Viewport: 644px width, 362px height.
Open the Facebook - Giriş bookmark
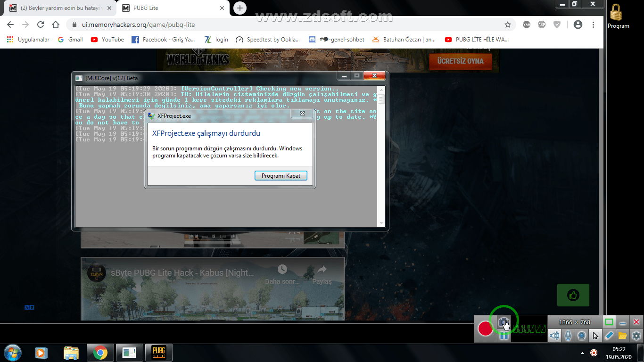point(164,40)
